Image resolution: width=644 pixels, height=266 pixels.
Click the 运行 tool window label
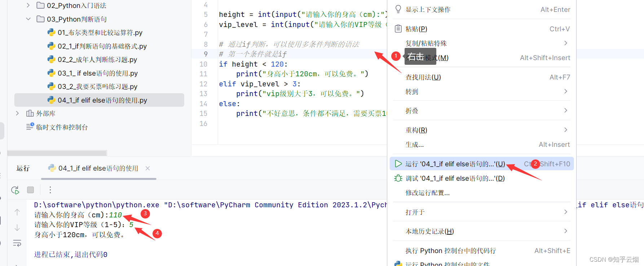coord(23,168)
